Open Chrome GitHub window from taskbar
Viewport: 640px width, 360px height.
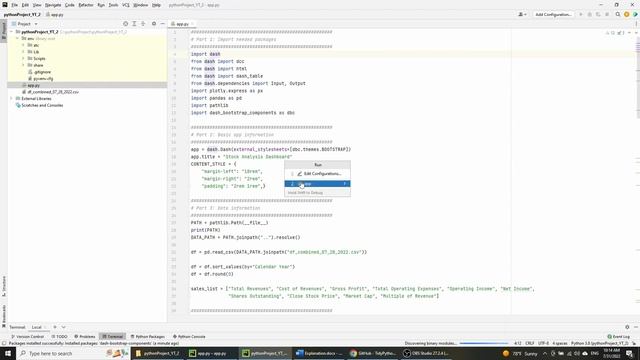coord(373,353)
